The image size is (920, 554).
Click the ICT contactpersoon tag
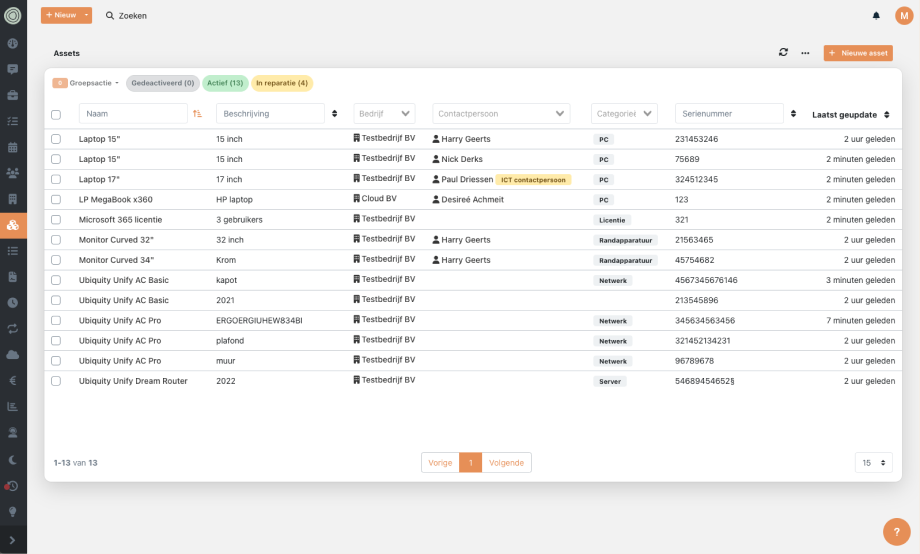click(x=533, y=180)
